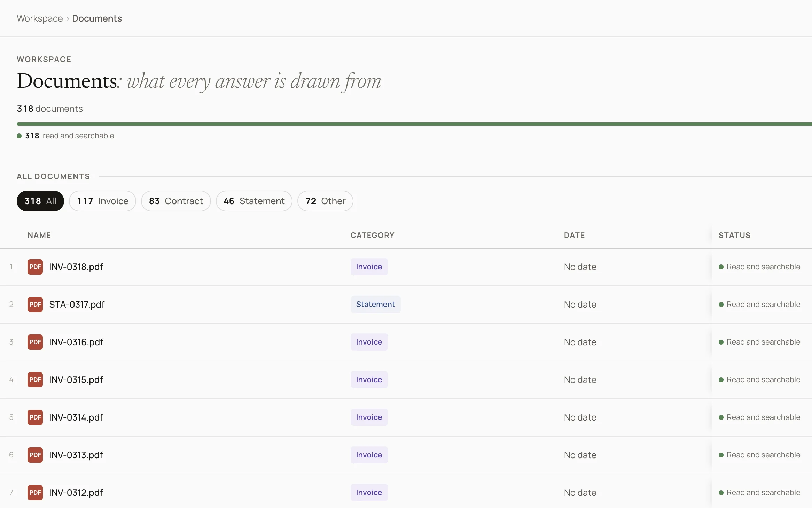Click 'Read and searchable' status for INV-0312.pdf

click(x=759, y=493)
